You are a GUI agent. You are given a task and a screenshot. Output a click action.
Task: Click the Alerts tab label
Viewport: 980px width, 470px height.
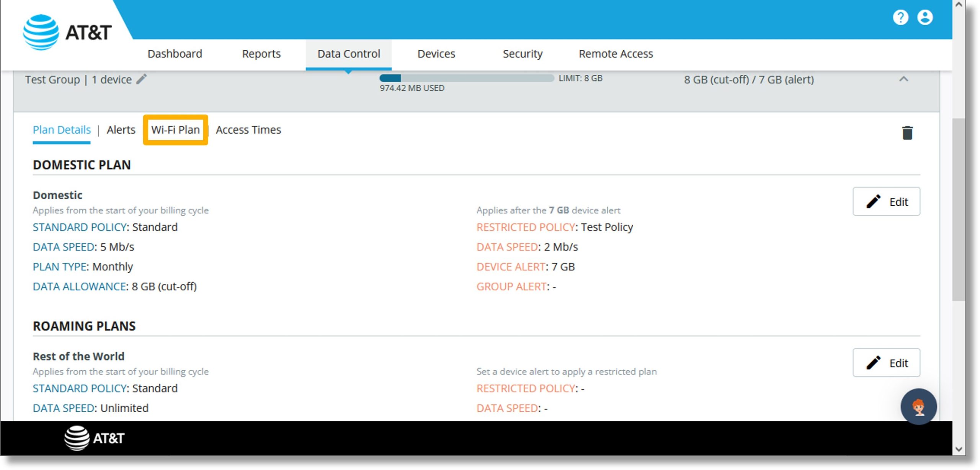pos(121,129)
